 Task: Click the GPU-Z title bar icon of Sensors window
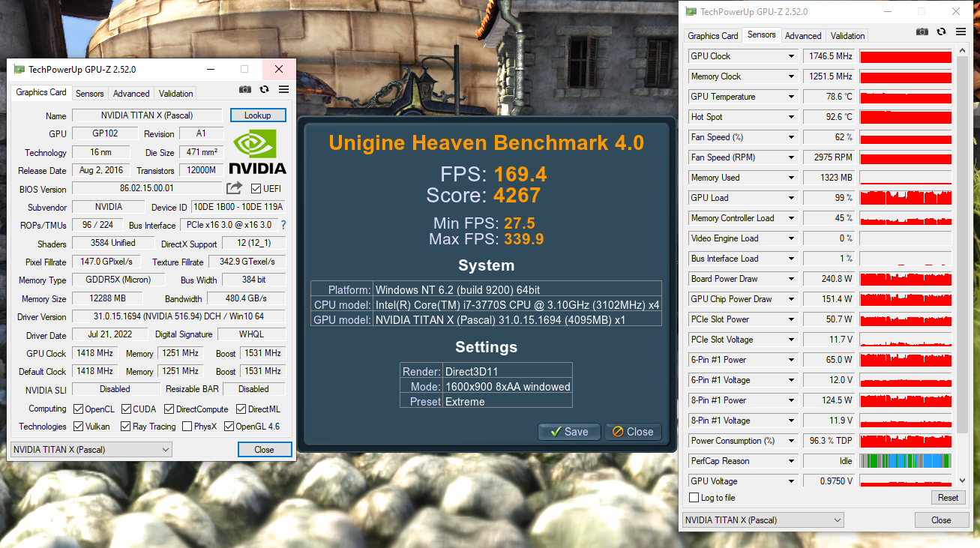pos(691,11)
